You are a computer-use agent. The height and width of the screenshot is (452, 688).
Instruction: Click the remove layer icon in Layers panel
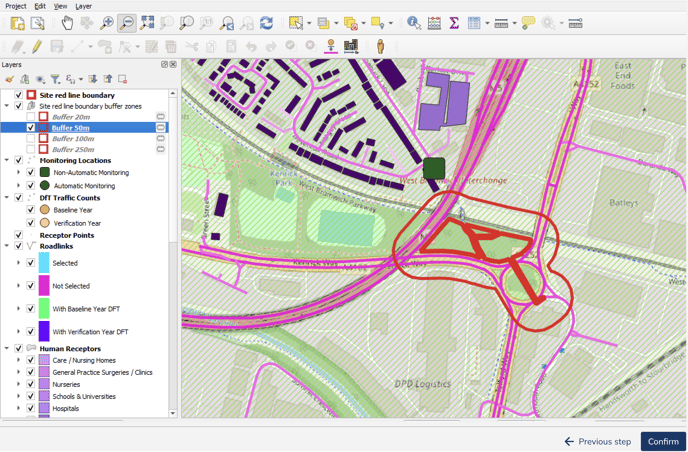coord(122,79)
